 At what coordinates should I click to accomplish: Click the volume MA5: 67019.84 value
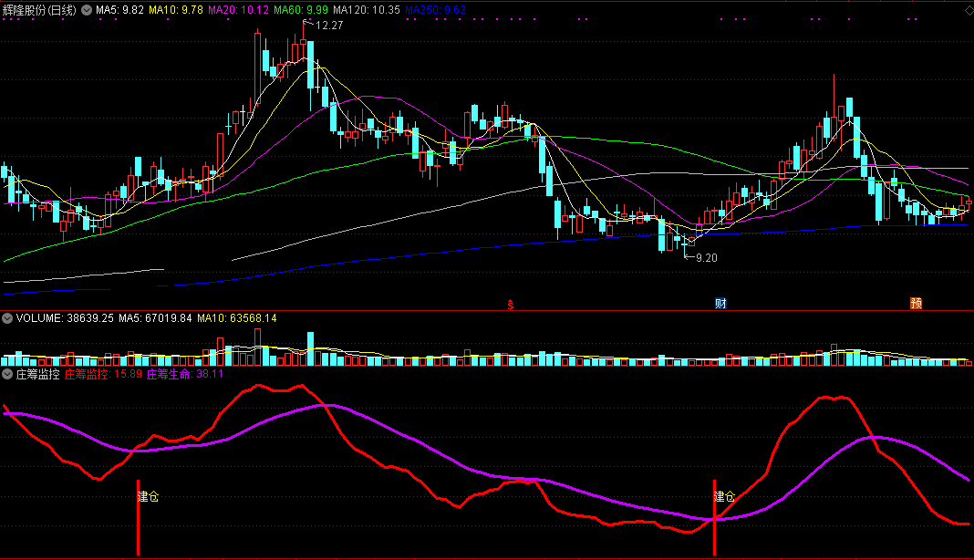[x=155, y=318]
